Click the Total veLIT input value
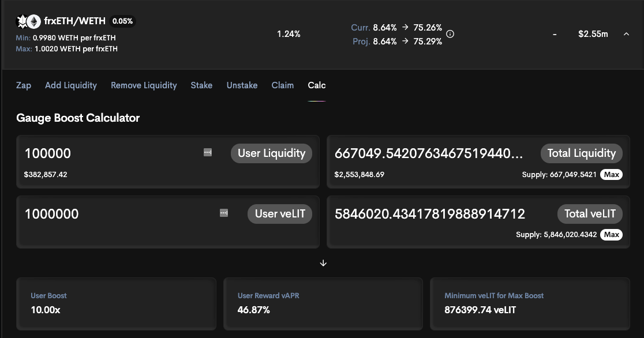The image size is (644, 338). click(430, 214)
